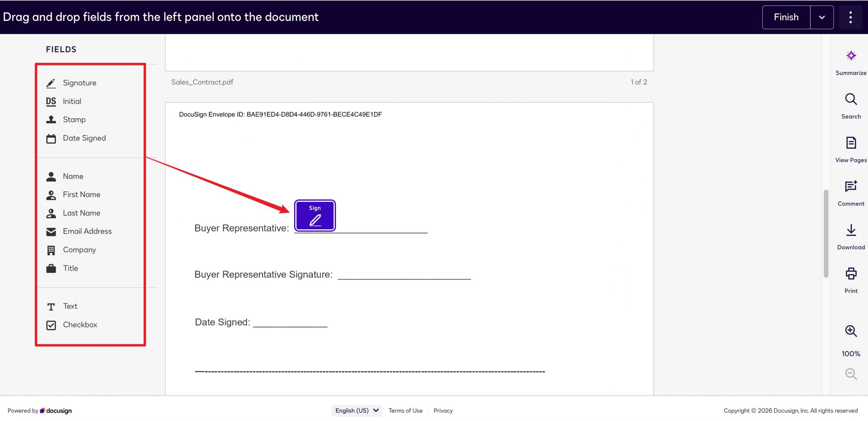
Task: Select the Checkbox field icon
Action: (51, 325)
